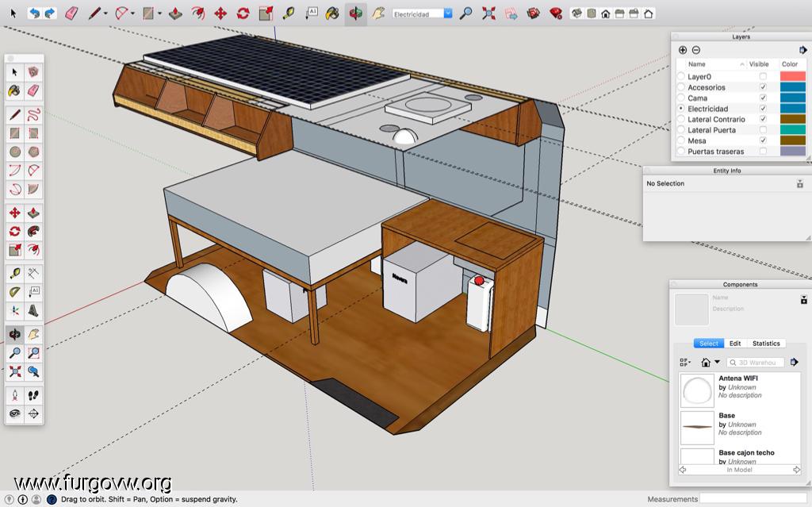This screenshot has height=507, width=812.
Task: Open the Components panel details arrow menu
Action: coord(795,363)
